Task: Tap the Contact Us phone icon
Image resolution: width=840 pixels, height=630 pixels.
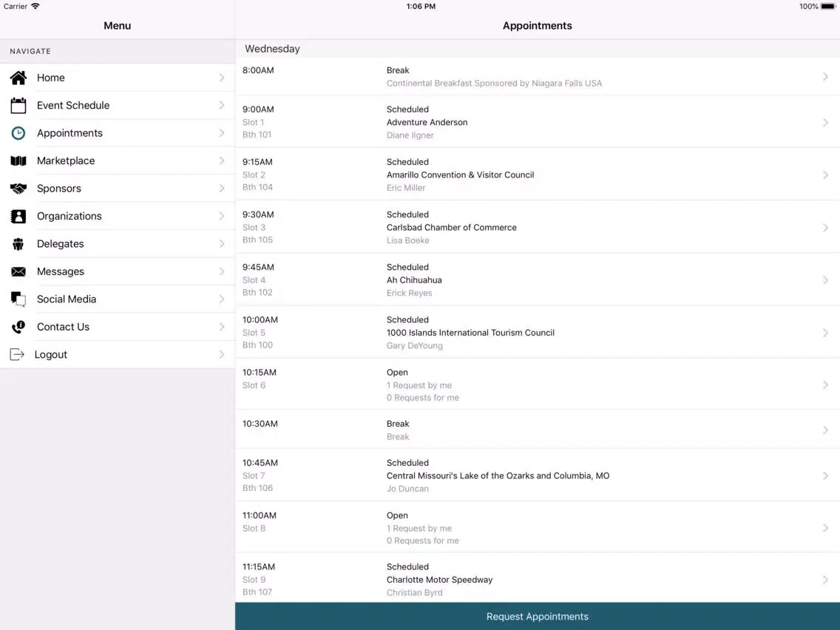Action: point(18,327)
